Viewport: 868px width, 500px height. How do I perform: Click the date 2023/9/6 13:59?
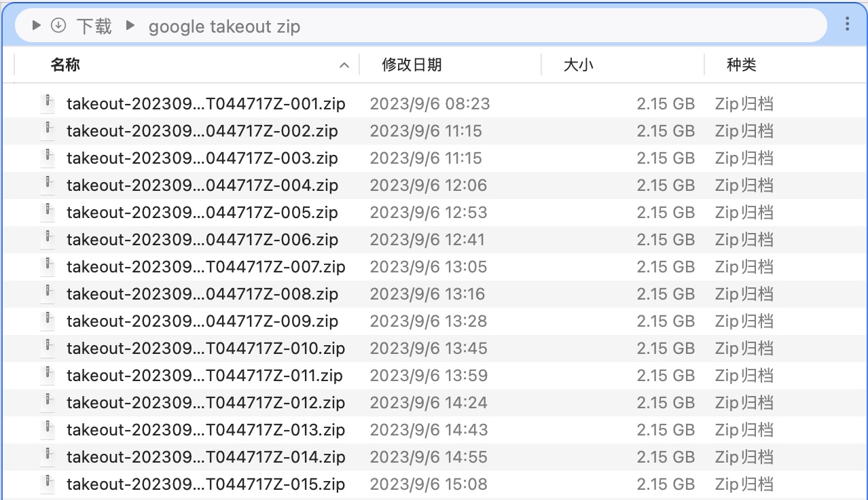point(428,376)
